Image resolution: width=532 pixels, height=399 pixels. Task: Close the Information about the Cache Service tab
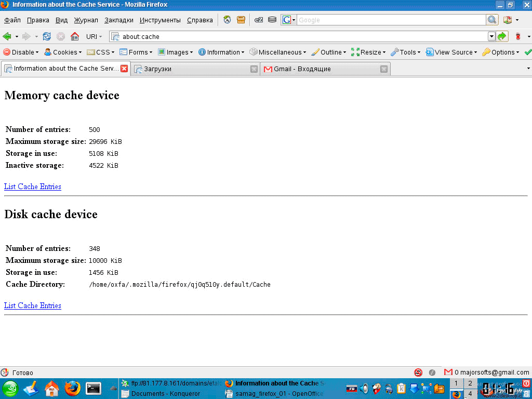(x=124, y=69)
